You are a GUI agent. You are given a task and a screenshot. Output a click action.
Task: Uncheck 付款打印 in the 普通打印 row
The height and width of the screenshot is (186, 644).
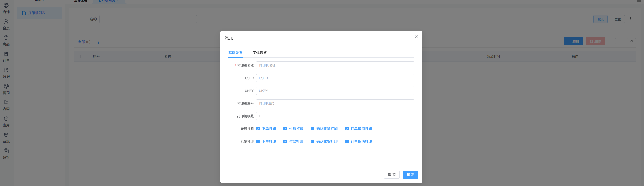[x=285, y=129]
